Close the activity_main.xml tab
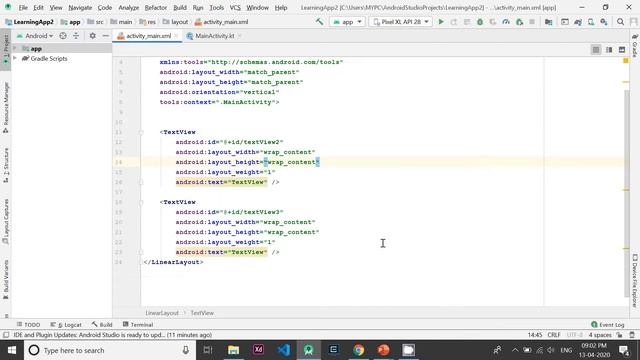The height and width of the screenshot is (360, 640). coord(176,36)
